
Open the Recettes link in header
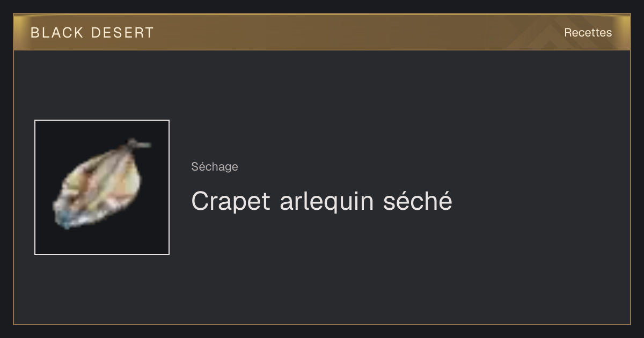pyautogui.click(x=588, y=33)
